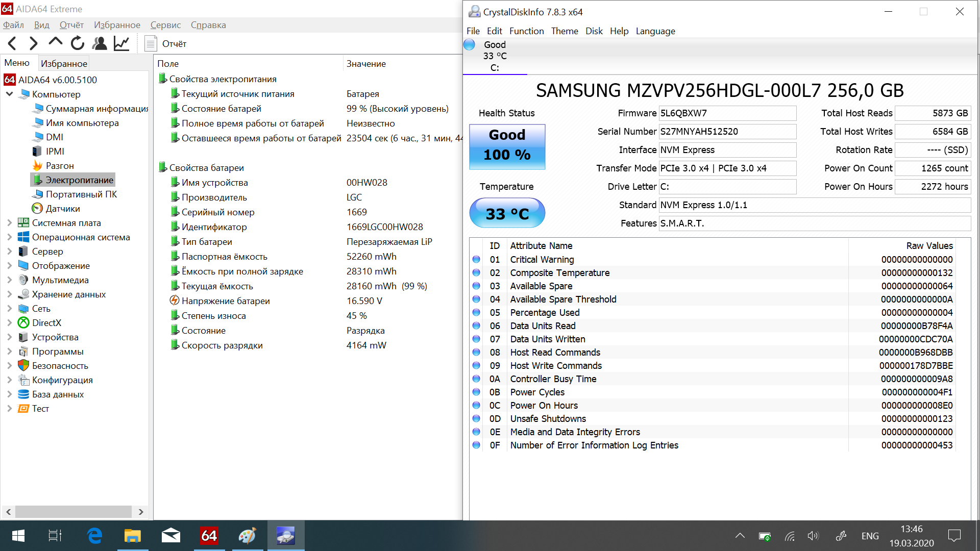Open the AIDA64 user profile toolbar icon
Screen dimensions: 980x551
[100, 43]
